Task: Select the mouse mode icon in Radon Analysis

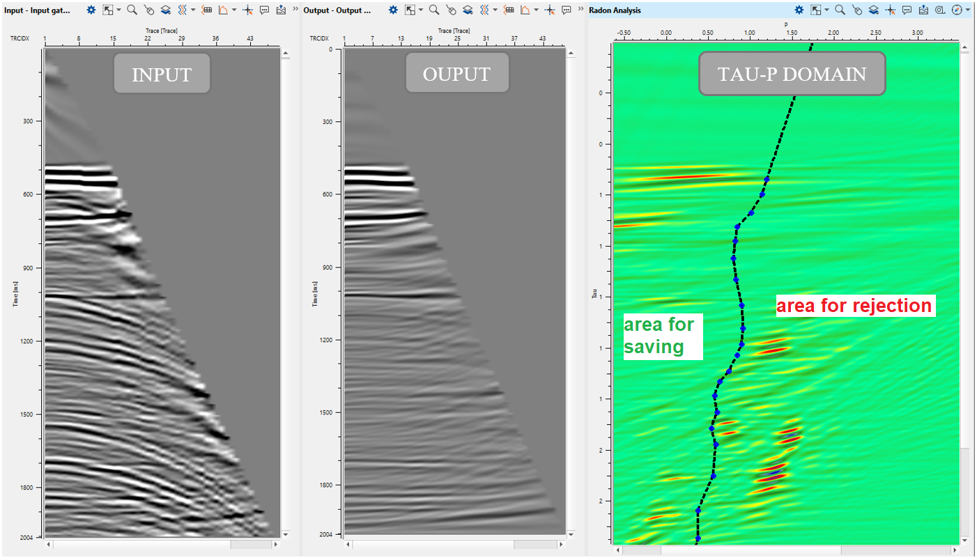Action: pos(856,10)
